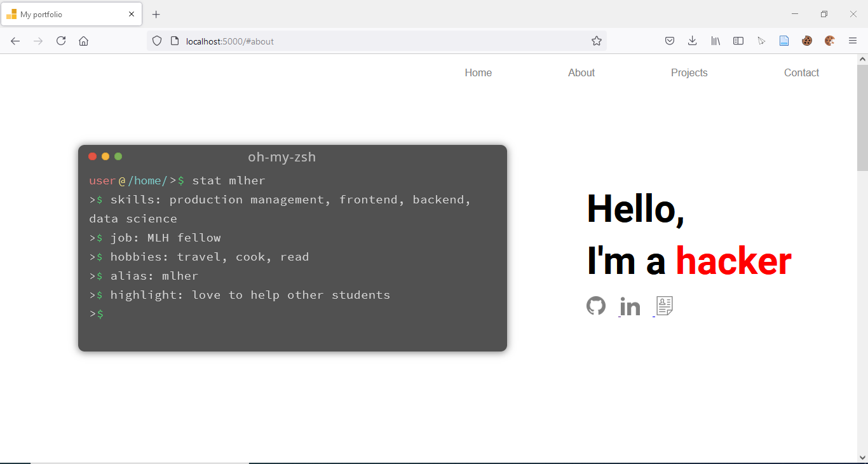This screenshot has width=868, height=464.
Task: Click 'highlight: love to help other students'
Action: 240,295
